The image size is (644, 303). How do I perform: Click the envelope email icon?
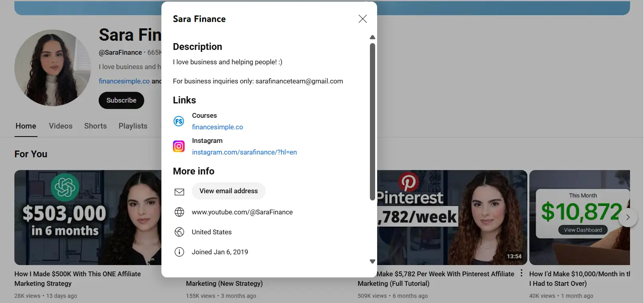click(x=179, y=192)
